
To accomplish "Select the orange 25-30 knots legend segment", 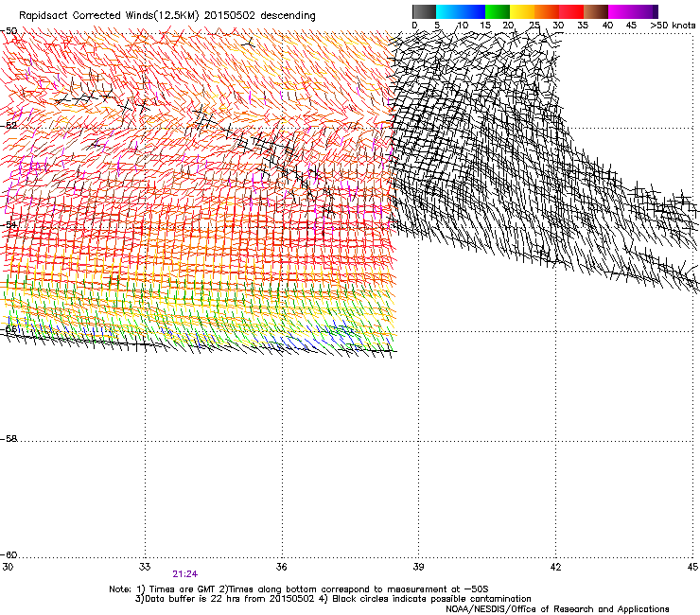I will pos(547,11).
